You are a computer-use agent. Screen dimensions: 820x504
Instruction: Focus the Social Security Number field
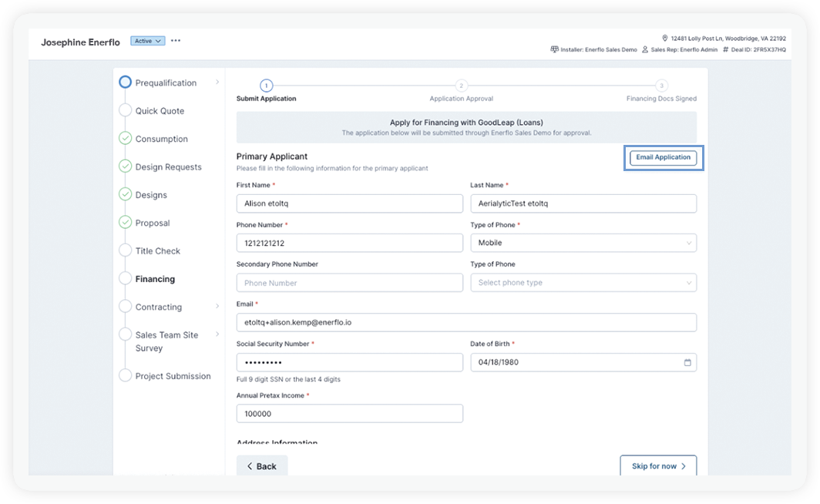[349, 362]
